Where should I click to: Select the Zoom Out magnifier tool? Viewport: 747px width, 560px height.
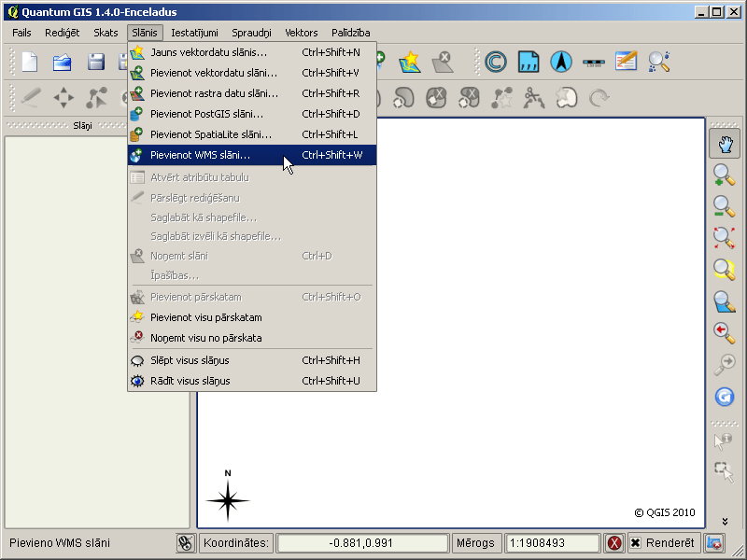click(725, 206)
